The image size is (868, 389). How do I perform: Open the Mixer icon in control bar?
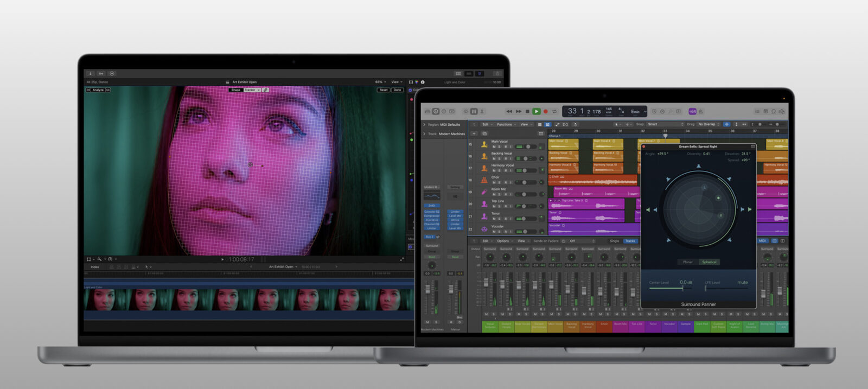(474, 111)
